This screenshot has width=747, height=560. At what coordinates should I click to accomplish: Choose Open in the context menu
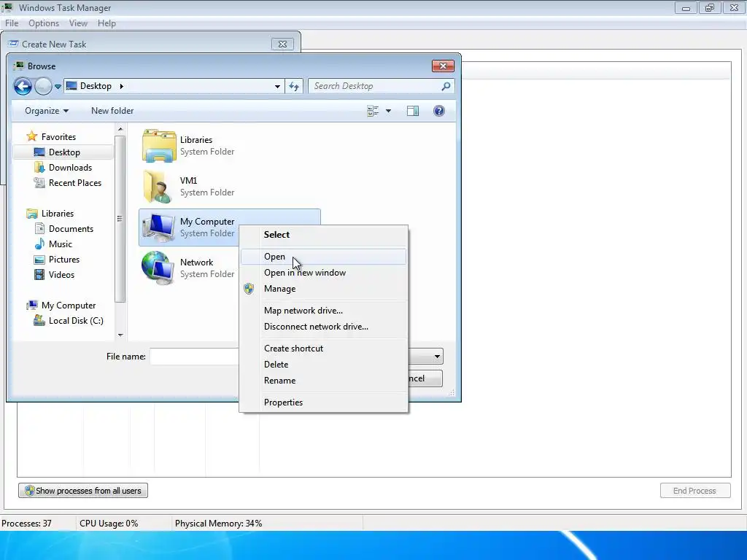(x=323, y=257)
